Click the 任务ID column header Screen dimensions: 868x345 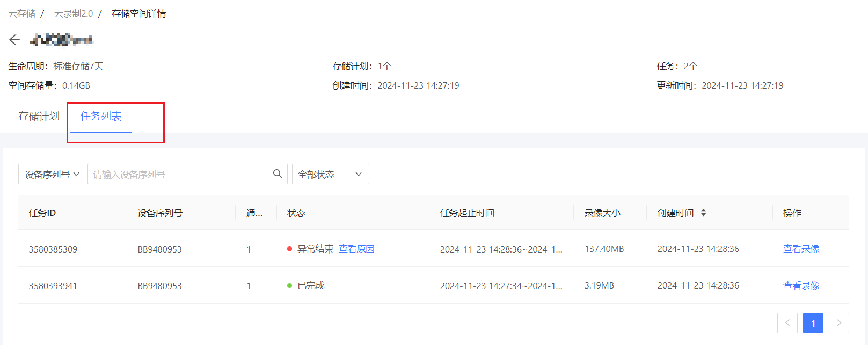pyautogui.click(x=42, y=213)
